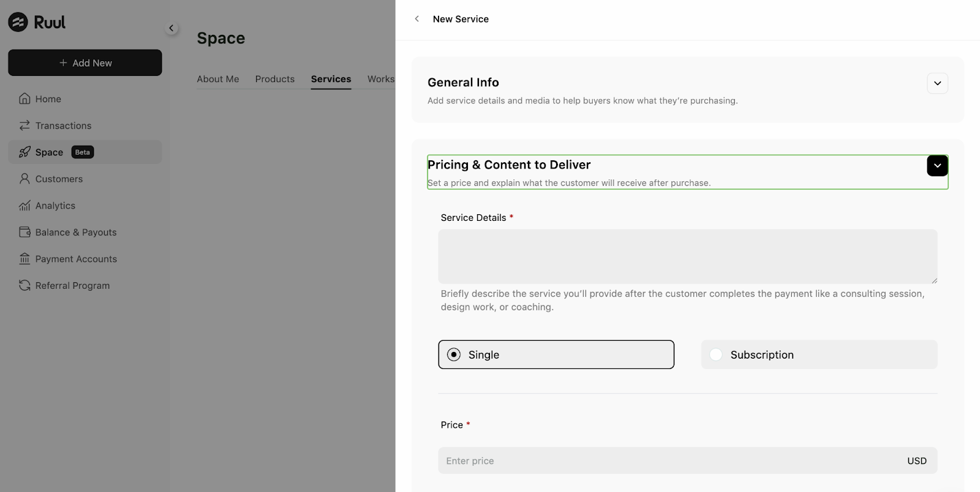The height and width of the screenshot is (492, 980).
Task: Click the Analytics chart icon
Action: 24,206
